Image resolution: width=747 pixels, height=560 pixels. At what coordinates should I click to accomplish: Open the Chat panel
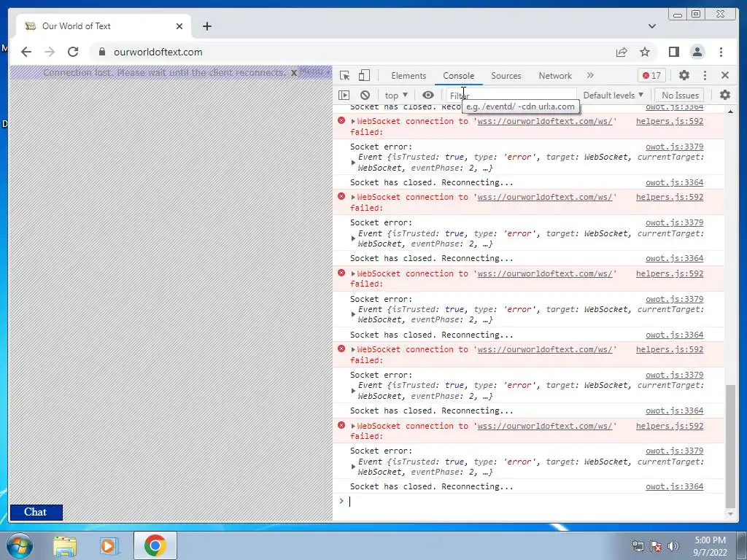36,512
